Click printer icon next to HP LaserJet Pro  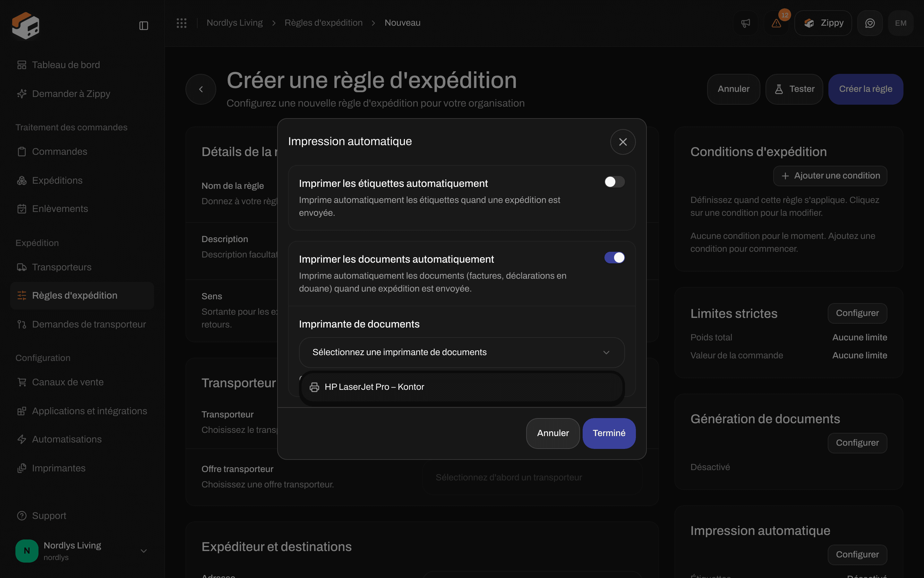pos(314,387)
